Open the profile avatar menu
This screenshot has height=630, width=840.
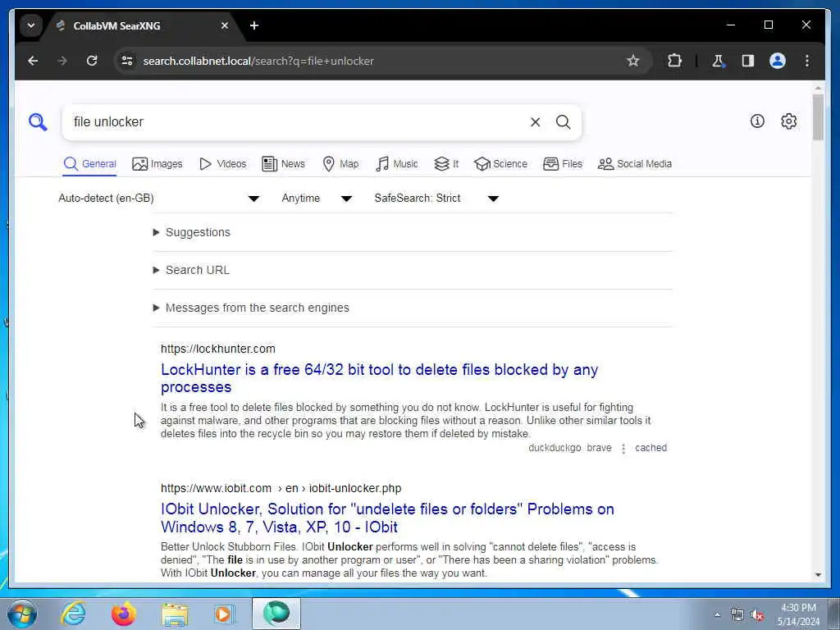tap(778, 61)
